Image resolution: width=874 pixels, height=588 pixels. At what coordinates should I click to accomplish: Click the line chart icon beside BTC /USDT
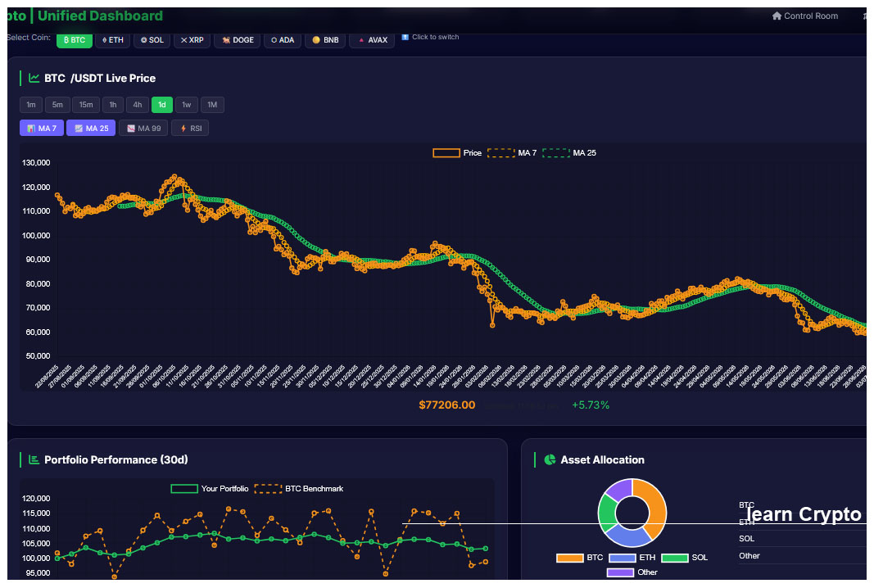34,78
